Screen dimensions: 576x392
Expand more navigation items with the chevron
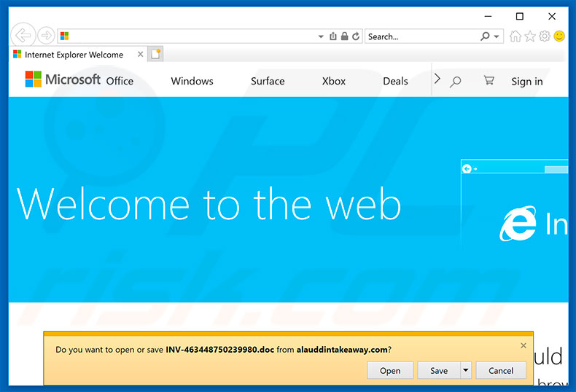click(x=437, y=79)
